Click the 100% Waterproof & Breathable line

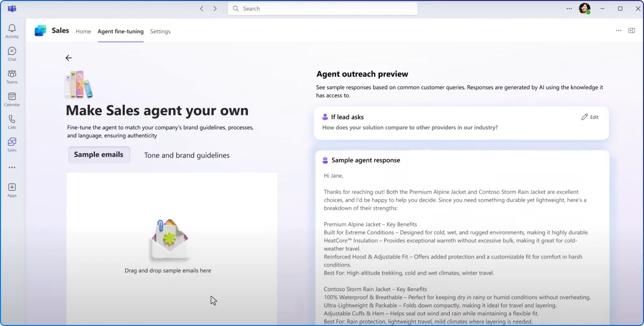coord(457,297)
